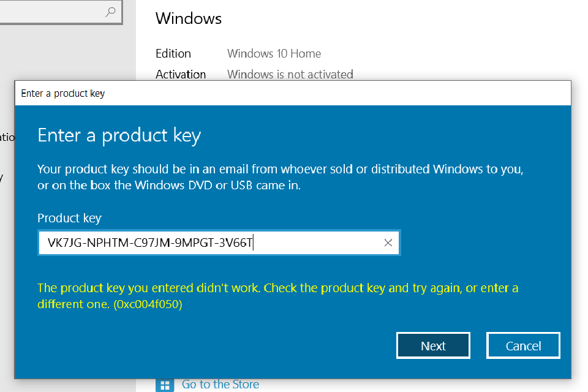Open the Go to the Store link
Screen dimensions: 588x392
coord(220,384)
